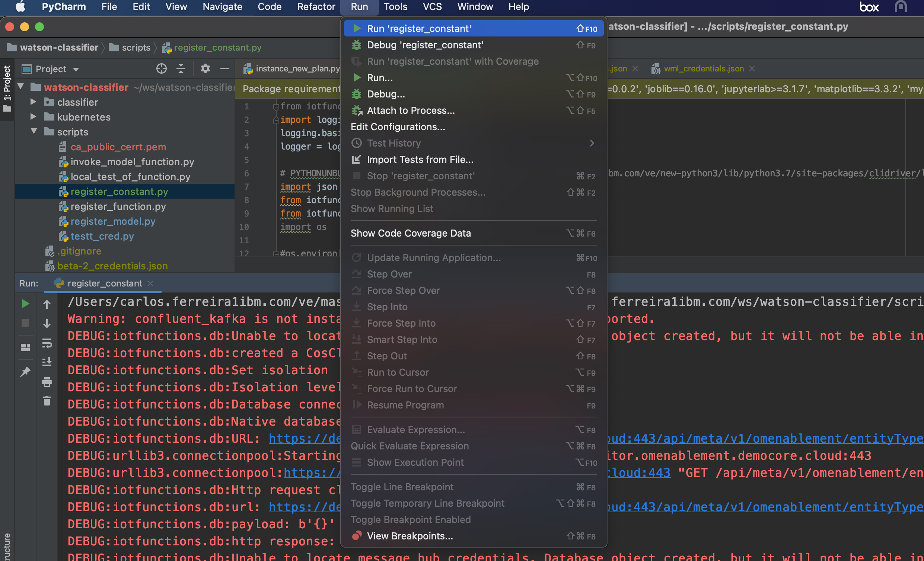Clear console with trash icon

[x=47, y=401]
